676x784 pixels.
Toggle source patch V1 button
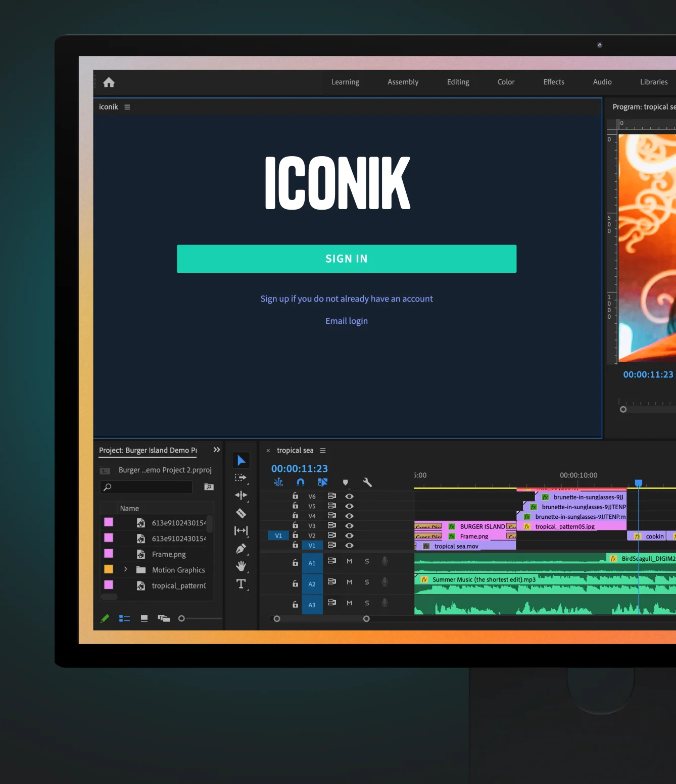(x=278, y=535)
